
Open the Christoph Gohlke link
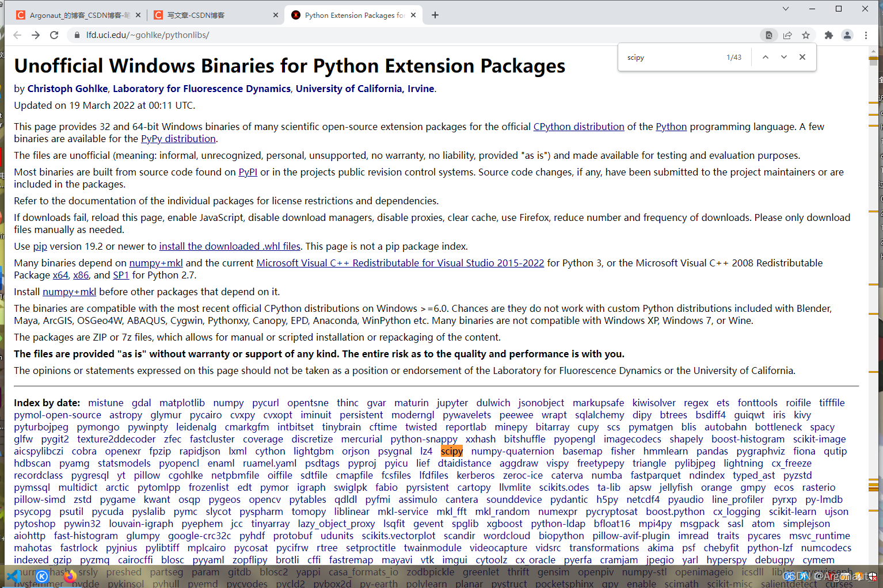coord(67,89)
